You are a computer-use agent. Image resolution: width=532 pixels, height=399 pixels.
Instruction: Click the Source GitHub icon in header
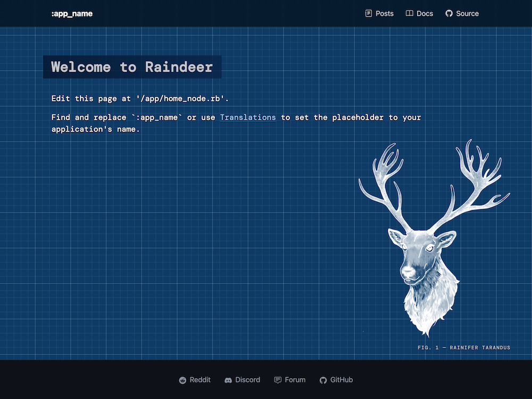click(449, 14)
